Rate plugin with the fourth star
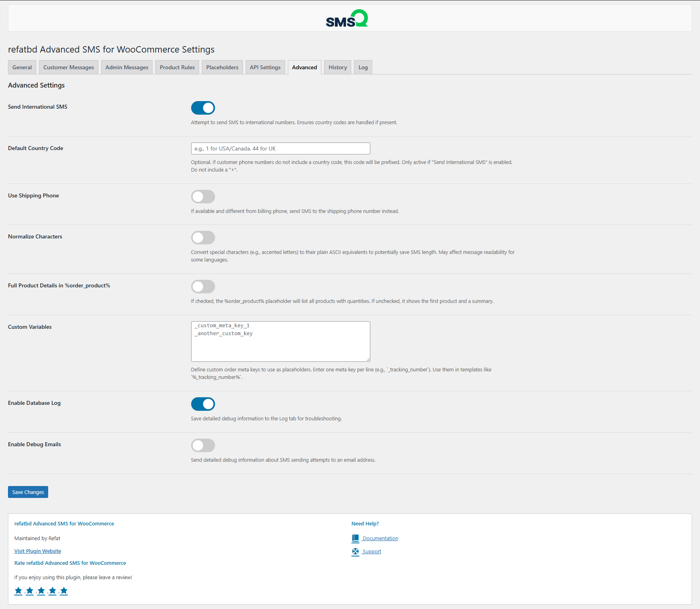Viewport: 700px width, 609px height. (53, 591)
